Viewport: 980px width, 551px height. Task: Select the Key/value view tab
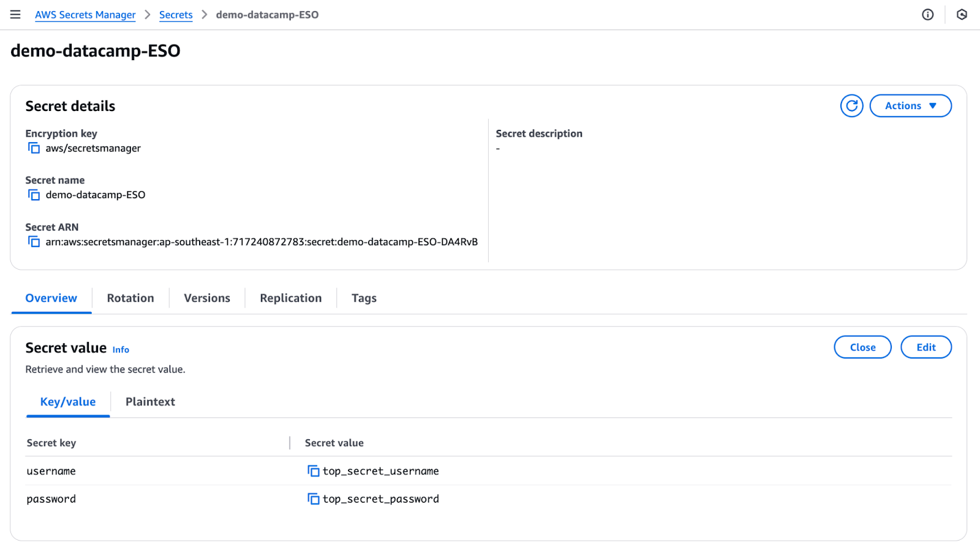coord(68,402)
